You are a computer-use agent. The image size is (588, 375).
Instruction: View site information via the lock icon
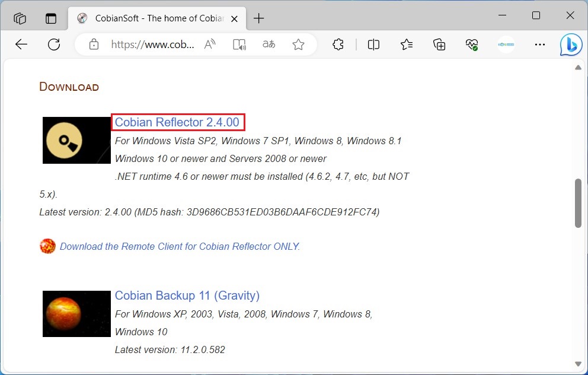pos(94,45)
